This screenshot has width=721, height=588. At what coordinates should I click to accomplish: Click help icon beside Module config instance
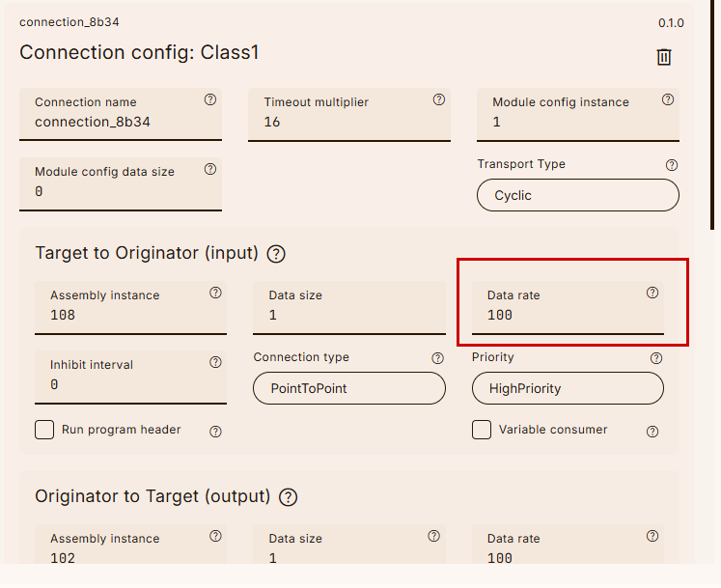coord(668,99)
